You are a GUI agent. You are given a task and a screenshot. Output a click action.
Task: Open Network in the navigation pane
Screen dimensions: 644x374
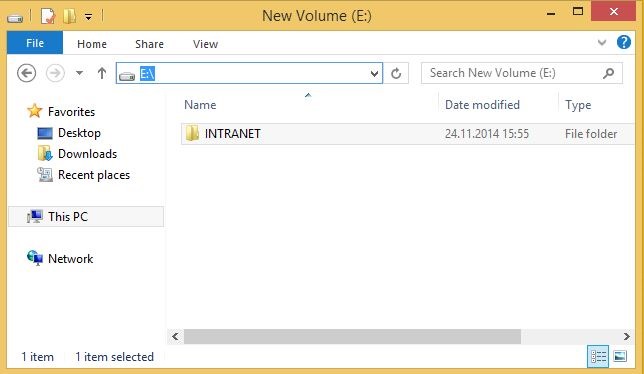click(70, 259)
